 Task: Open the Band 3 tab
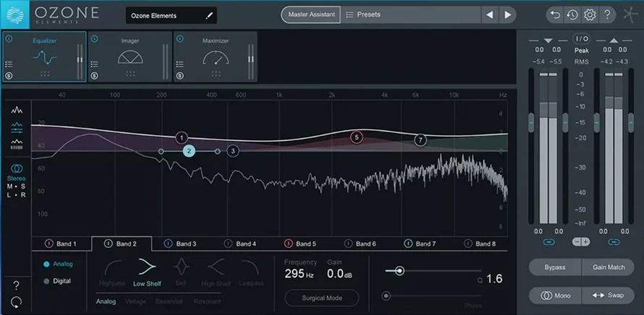(x=181, y=243)
